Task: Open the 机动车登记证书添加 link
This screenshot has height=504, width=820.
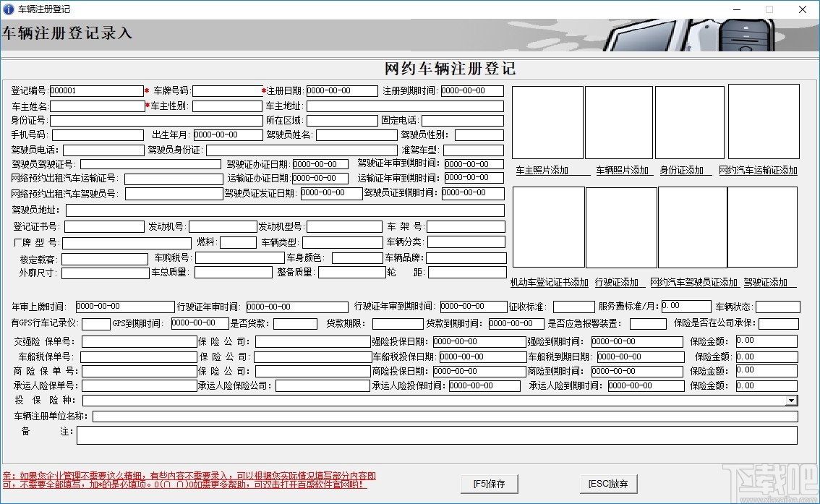Action: (549, 282)
